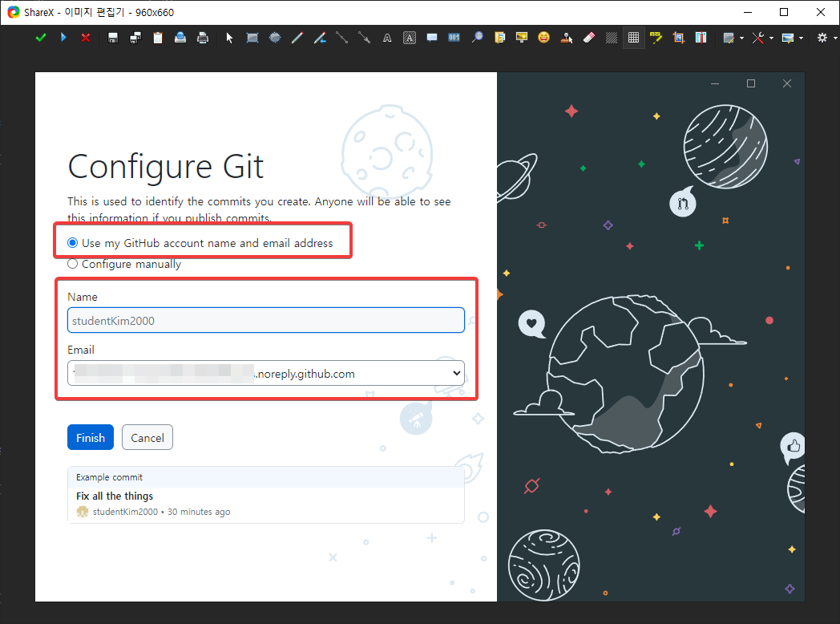
Task: Open the gear Options dropdown
Action: [826, 38]
